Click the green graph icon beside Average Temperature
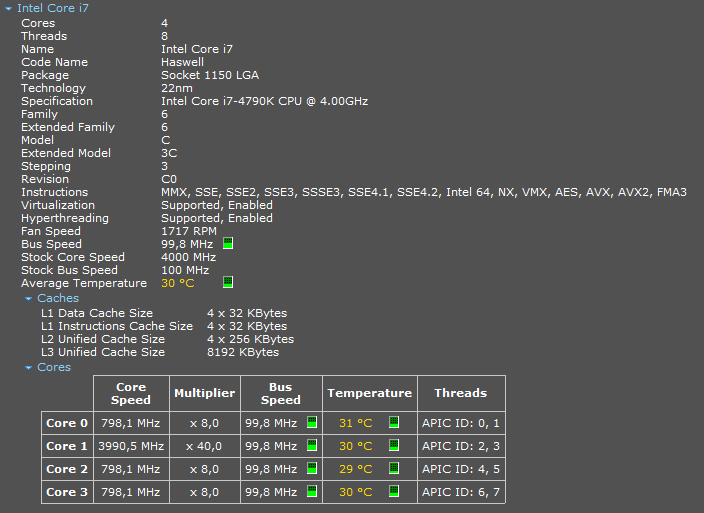Screen dimensions: 704x513 228,282
